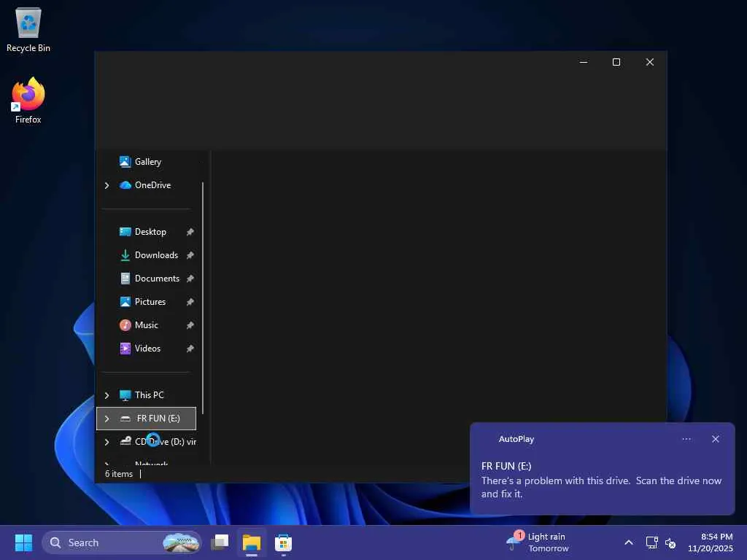Image resolution: width=747 pixels, height=560 pixels.
Task: Expand the OneDrive tree node
Action: pos(107,185)
